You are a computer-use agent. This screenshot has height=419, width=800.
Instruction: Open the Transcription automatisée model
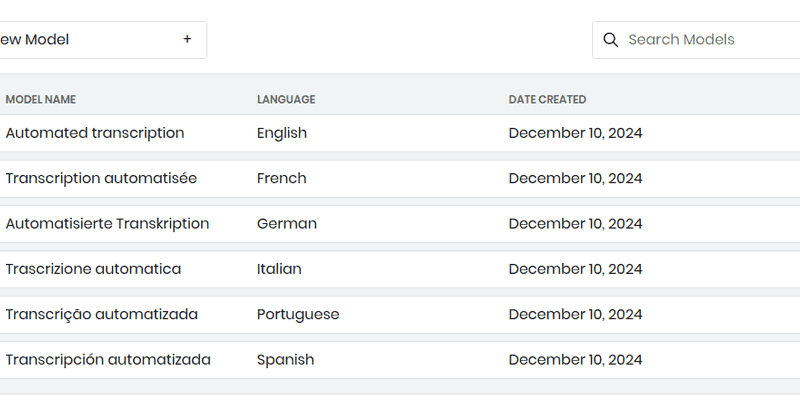point(101,179)
